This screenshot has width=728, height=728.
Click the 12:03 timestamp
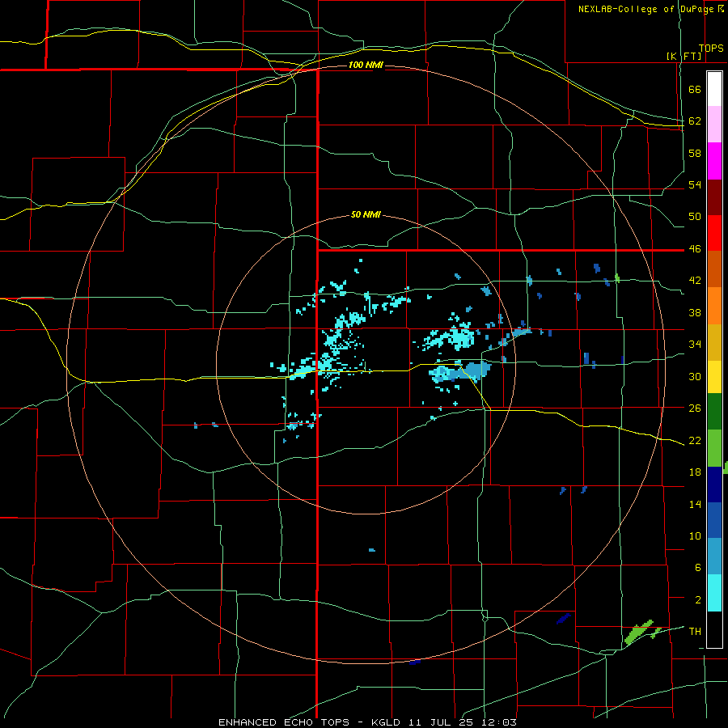498,722
